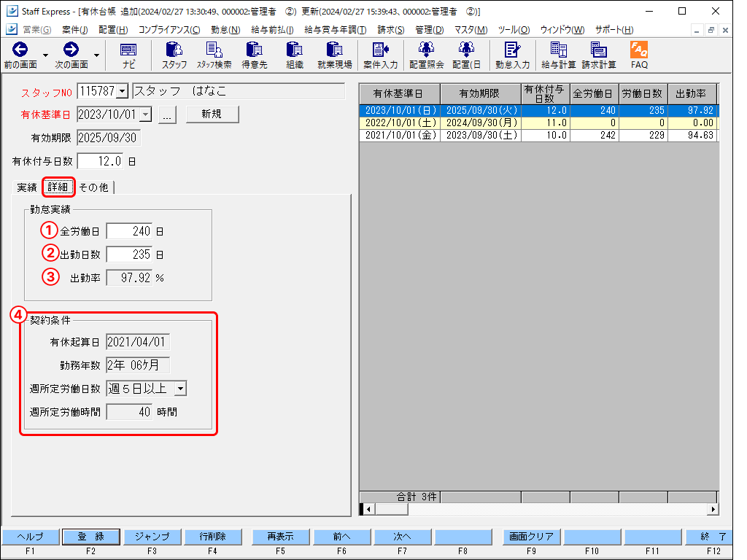Expand the 次の画面 history dropdown arrow
This screenshot has height=560, width=747.
click(x=96, y=55)
